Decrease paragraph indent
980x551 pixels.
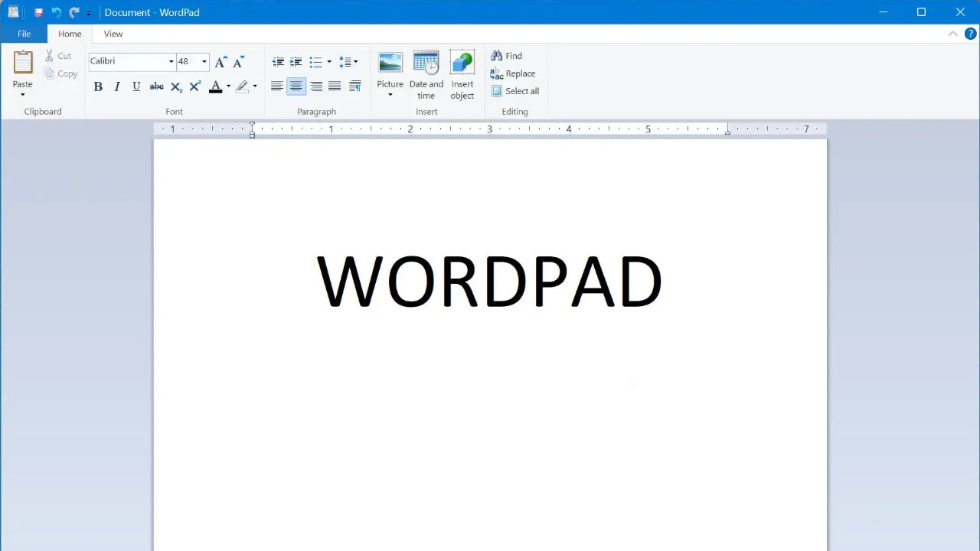click(278, 62)
